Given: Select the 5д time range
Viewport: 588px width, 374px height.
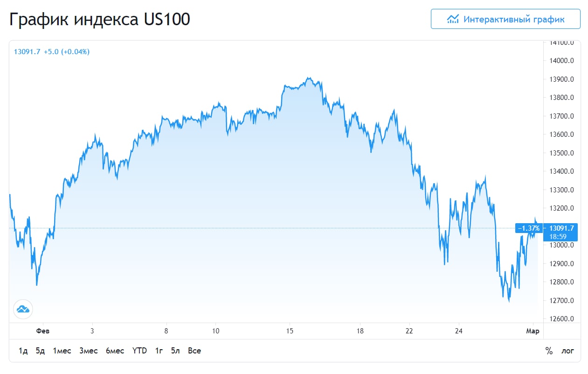Looking at the screenshot, I should (40, 351).
